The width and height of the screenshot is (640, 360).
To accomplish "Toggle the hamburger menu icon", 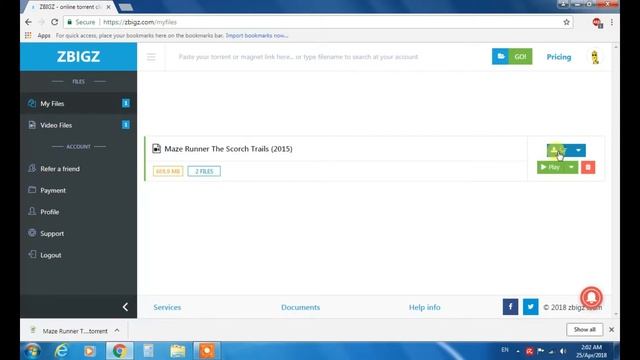I will click(151, 57).
